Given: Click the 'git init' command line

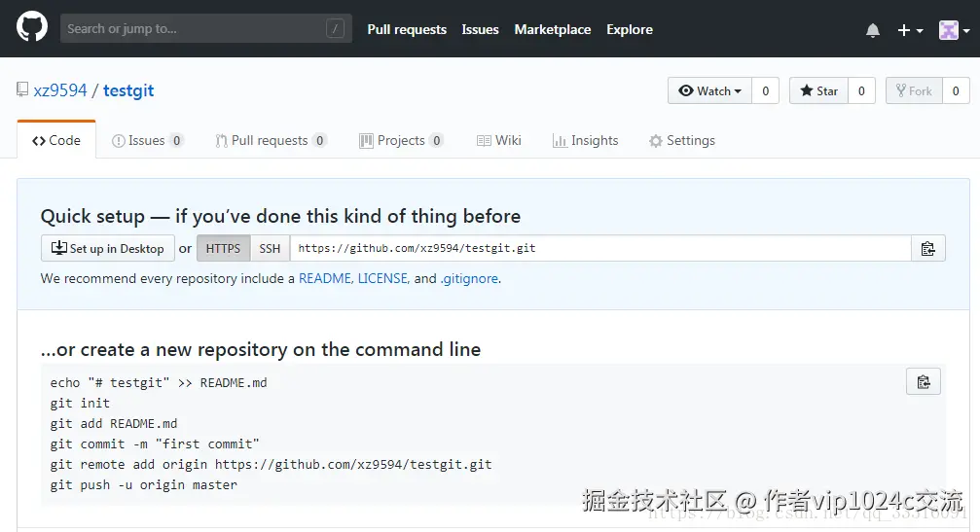Looking at the screenshot, I should 80,404.
